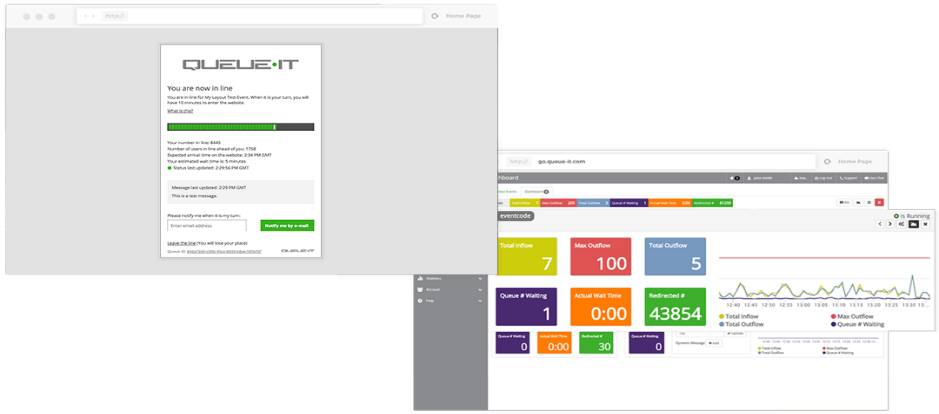Click the Statistics bar-chart icon in the sidebar

coord(420,279)
